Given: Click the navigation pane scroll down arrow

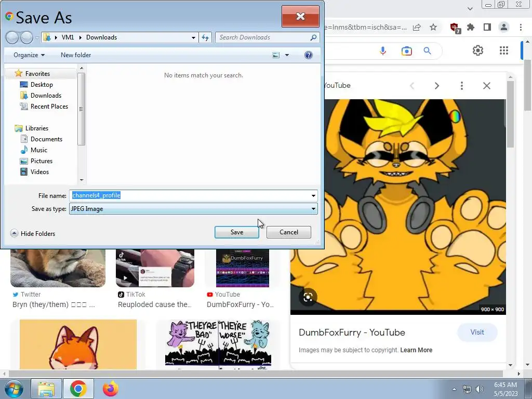Looking at the screenshot, I should click(x=82, y=180).
